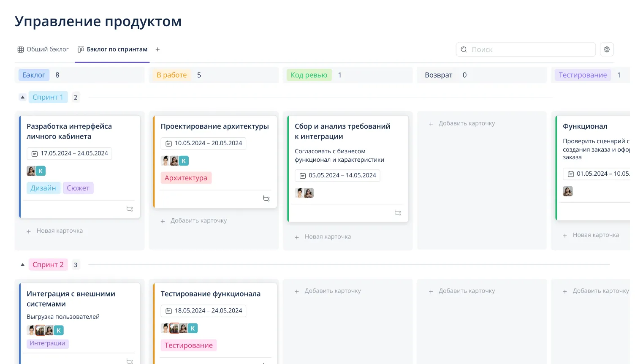Click subtask icon on Сбор и анализ card
The height and width of the screenshot is (364, 635).
pos(398,212)
